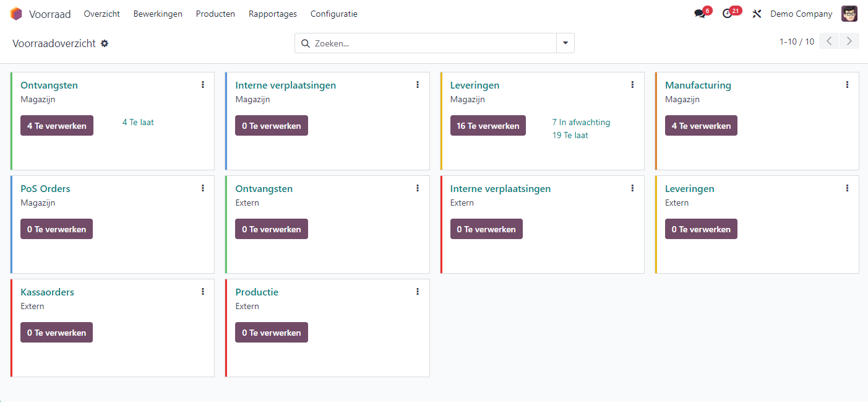
Task: Open kebab menu on Kassaorders card
Action: (203, 292)
